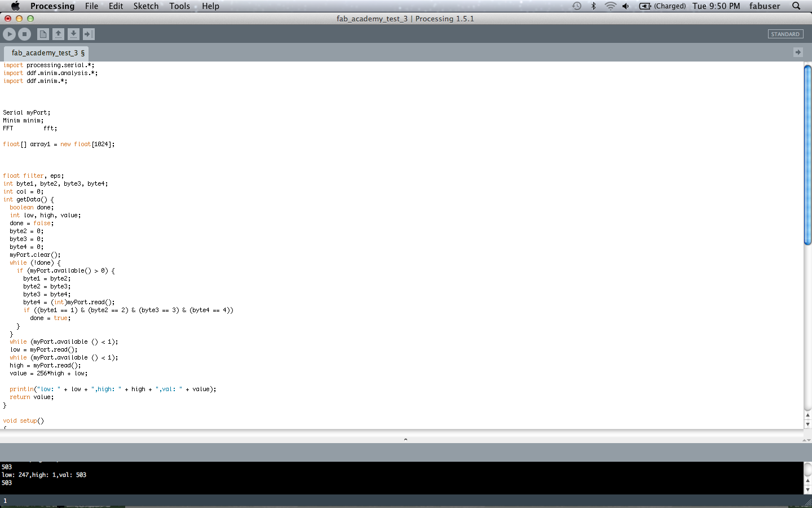Click the Bluetooth status icon

point(593,6)
